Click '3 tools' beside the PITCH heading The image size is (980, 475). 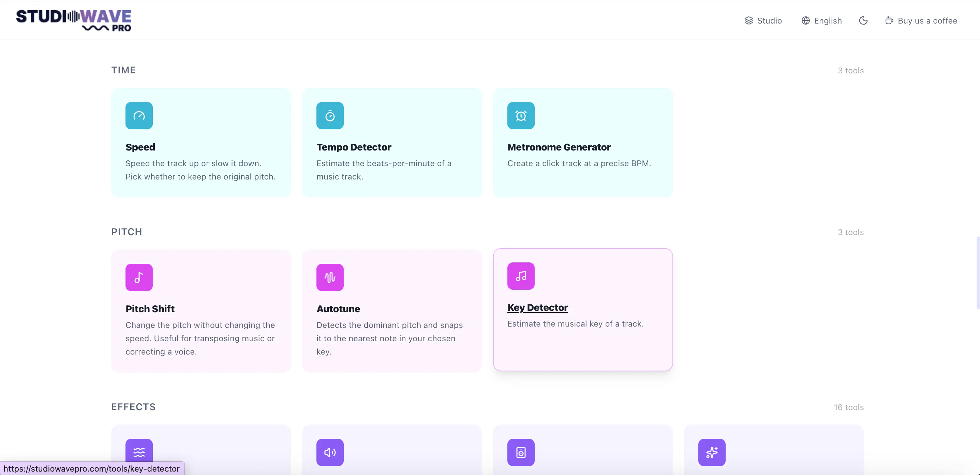pos(851,232)
